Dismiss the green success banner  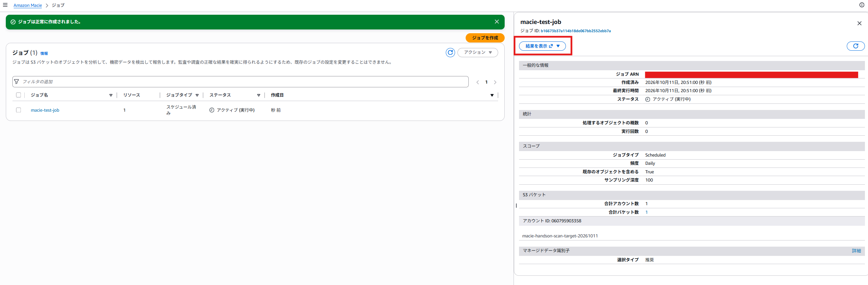[x=497, y=22]
